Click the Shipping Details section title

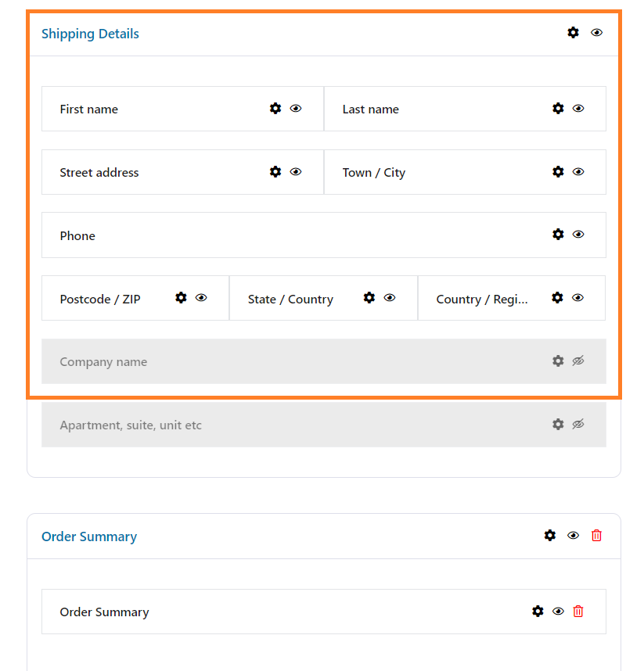click(90, 34)
